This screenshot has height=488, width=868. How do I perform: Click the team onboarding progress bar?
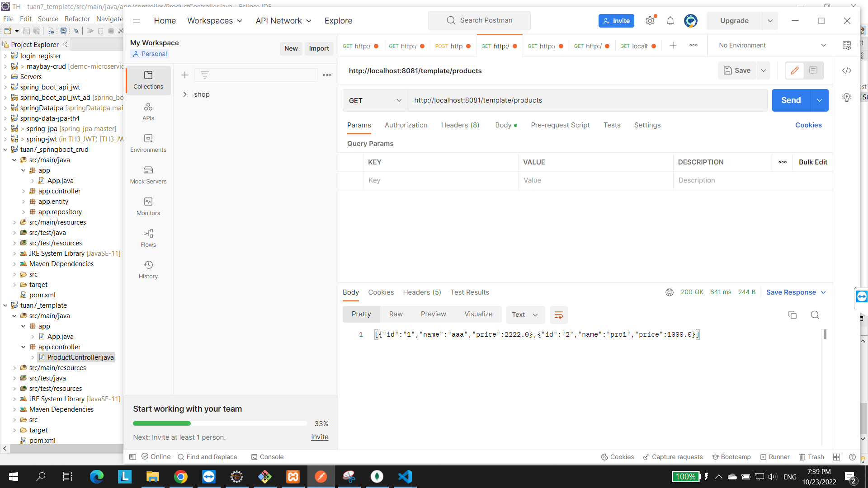[220, 423]
